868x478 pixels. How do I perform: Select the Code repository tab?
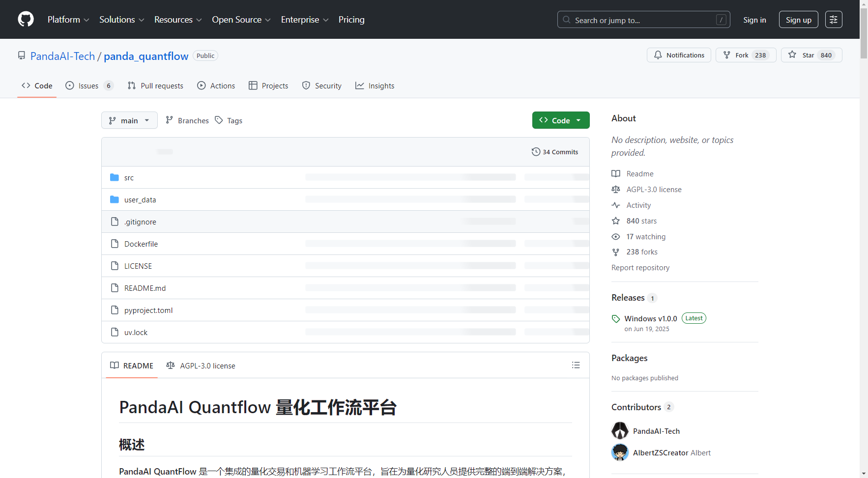click(37, 85)
